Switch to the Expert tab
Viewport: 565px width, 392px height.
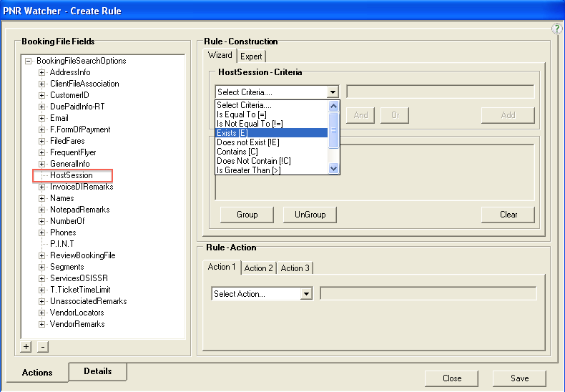point(251,57)
